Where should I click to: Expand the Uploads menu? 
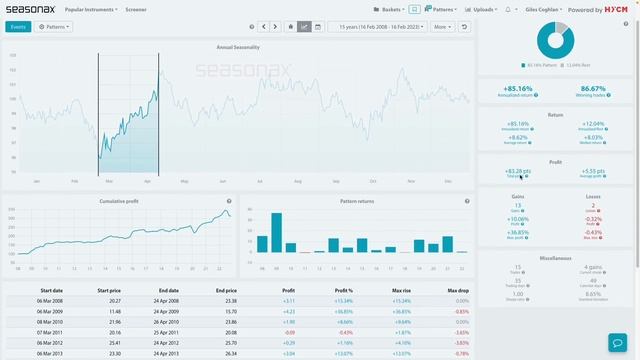(x=481, y=9)
